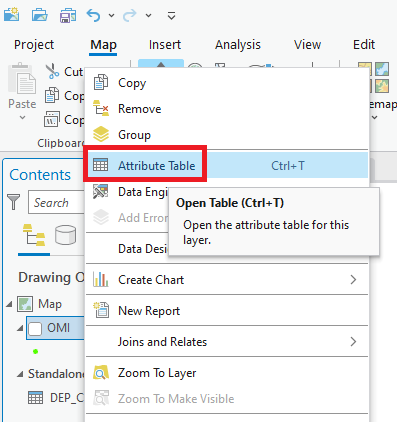Open project using the folder icon
This screenshot has width=397, height=422.
tap(39, 15)
